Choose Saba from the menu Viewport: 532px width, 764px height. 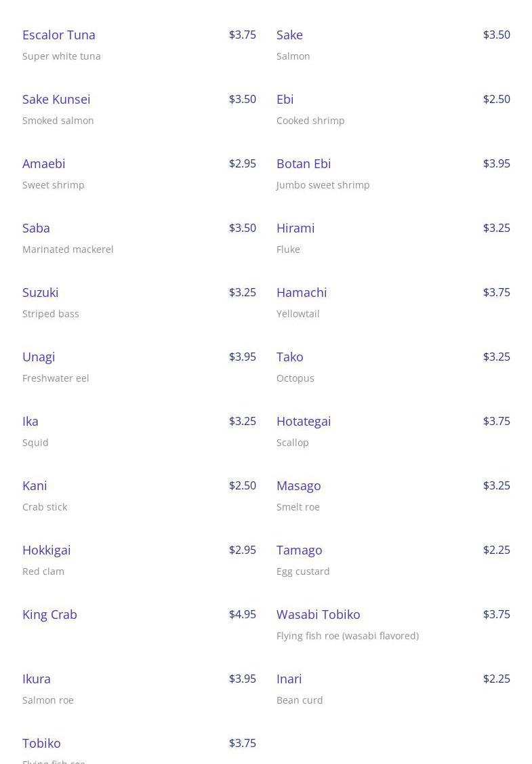(37, 228)
